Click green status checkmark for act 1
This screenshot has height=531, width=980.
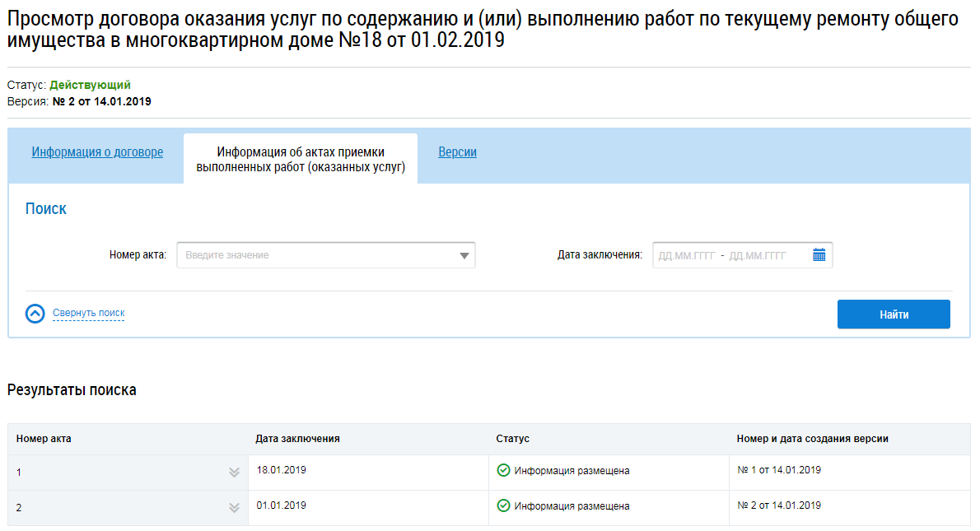tap(503, 471)
